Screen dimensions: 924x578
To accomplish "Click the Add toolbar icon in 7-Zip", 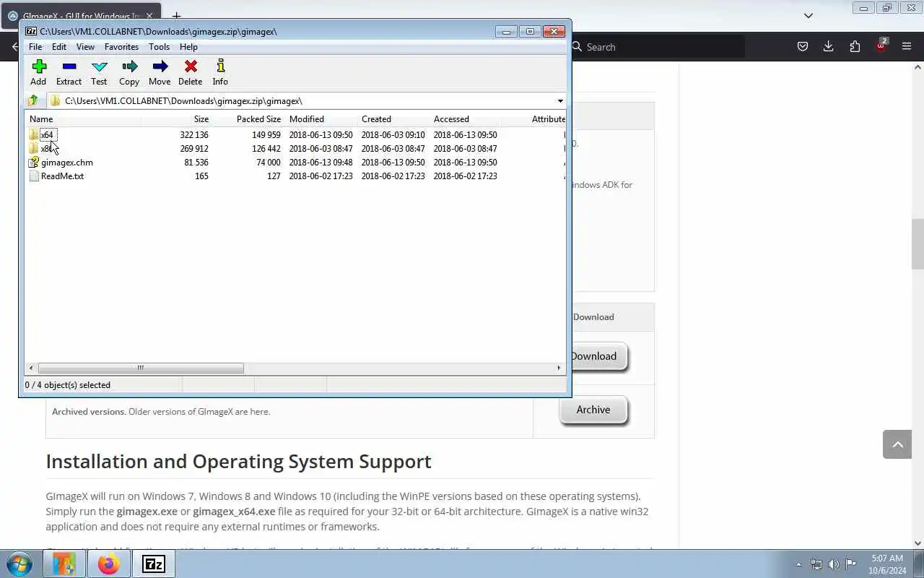I will point(38,72).
